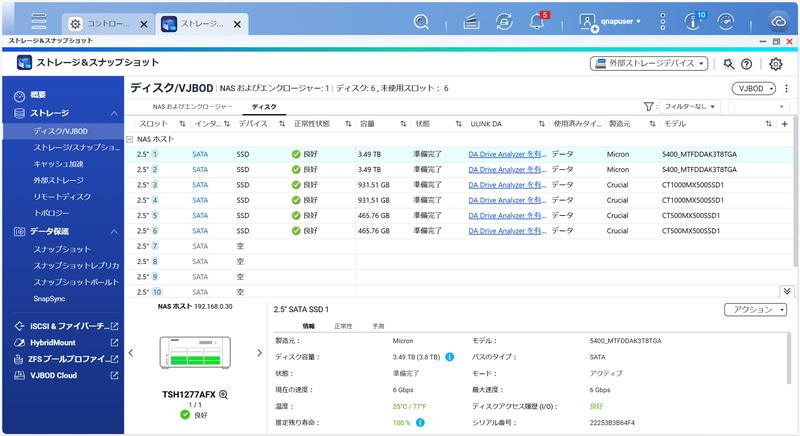Switch to the 予測 detail tab
The height and width of the screenshot is (436, 800).
pos(378,326)
